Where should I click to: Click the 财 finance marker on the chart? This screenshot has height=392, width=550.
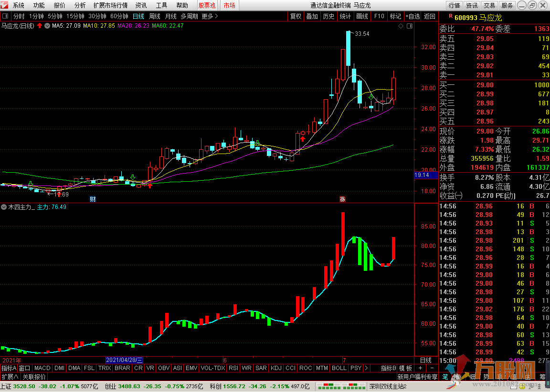coord(93,199)
